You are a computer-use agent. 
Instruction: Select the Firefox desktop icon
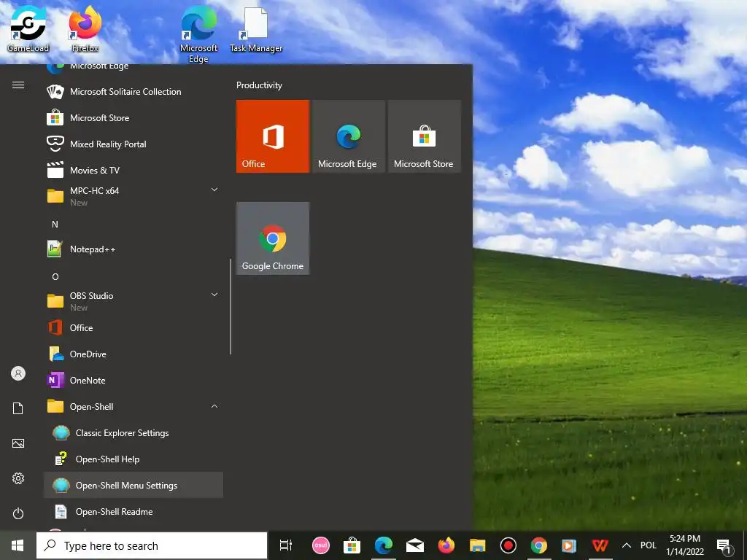85,29
